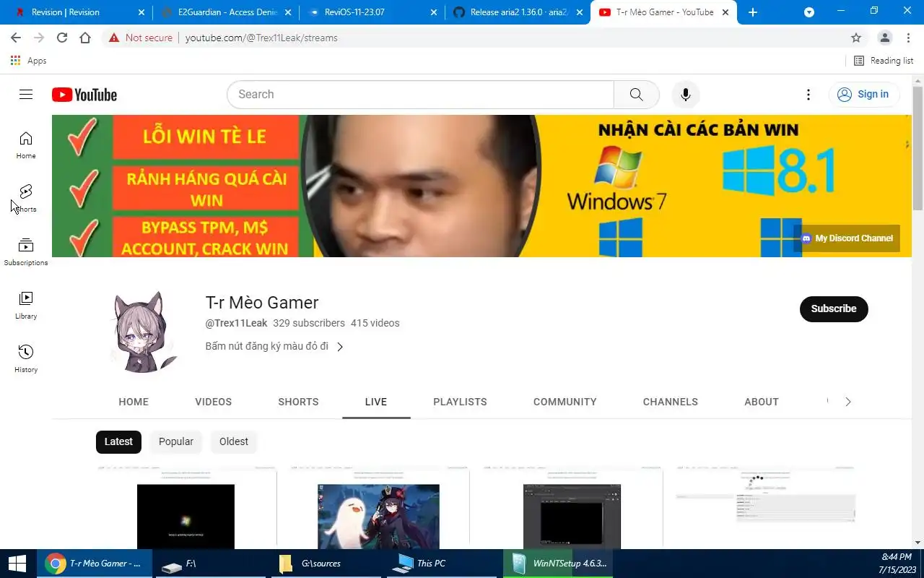This screenshot has height=578, width=924.
Task: Open the anime ghost character stream thumbnail
Action: pyautogui.click(x=379, y=507)
